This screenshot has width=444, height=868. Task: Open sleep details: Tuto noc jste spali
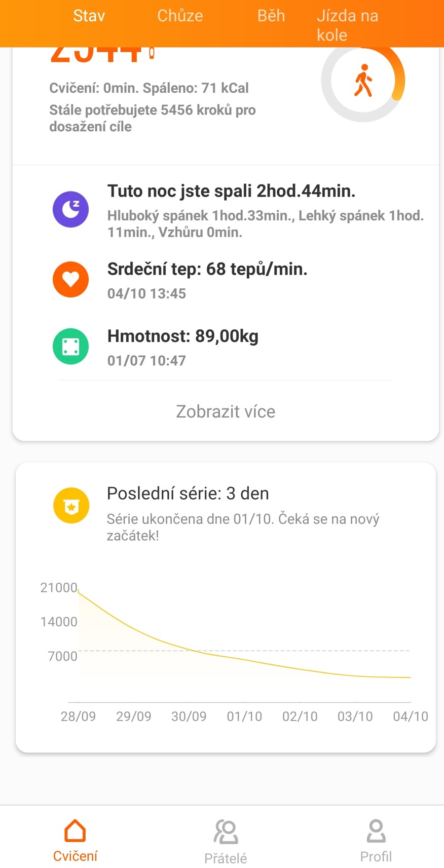pyautogui.click(x=231, y=191)
